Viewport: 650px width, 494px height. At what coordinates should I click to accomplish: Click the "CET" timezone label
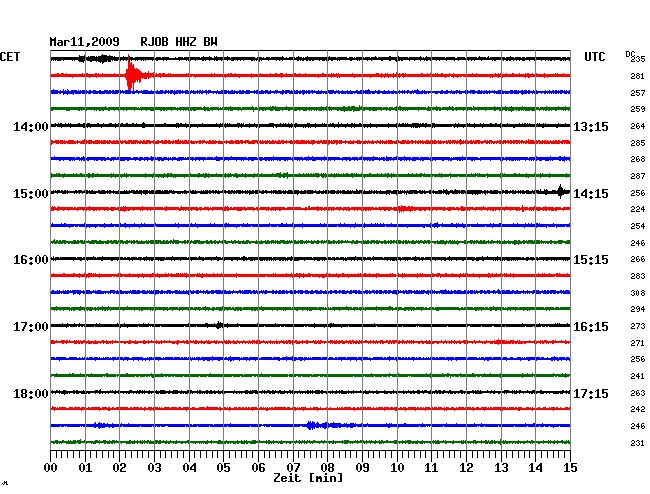point(10,57)
